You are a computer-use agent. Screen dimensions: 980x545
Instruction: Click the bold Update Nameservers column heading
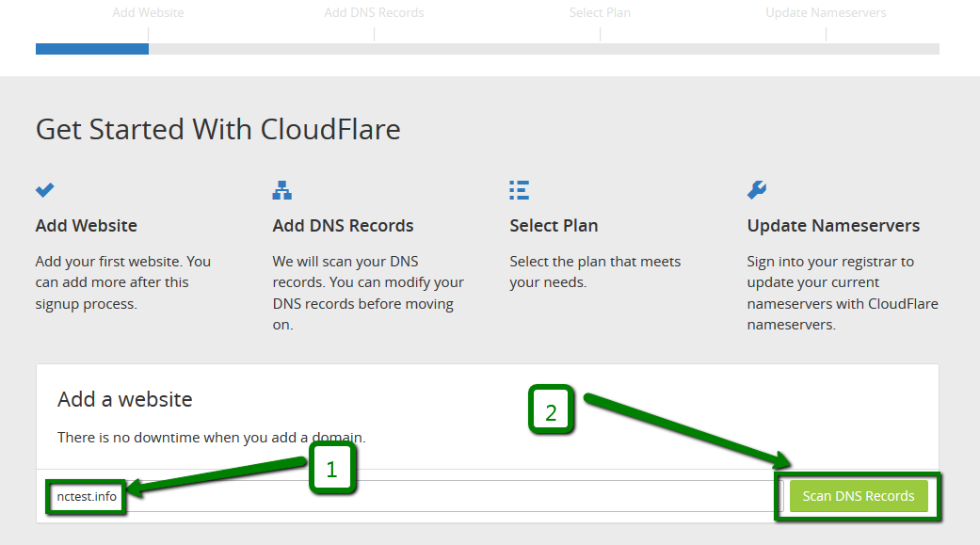[833, 226]
